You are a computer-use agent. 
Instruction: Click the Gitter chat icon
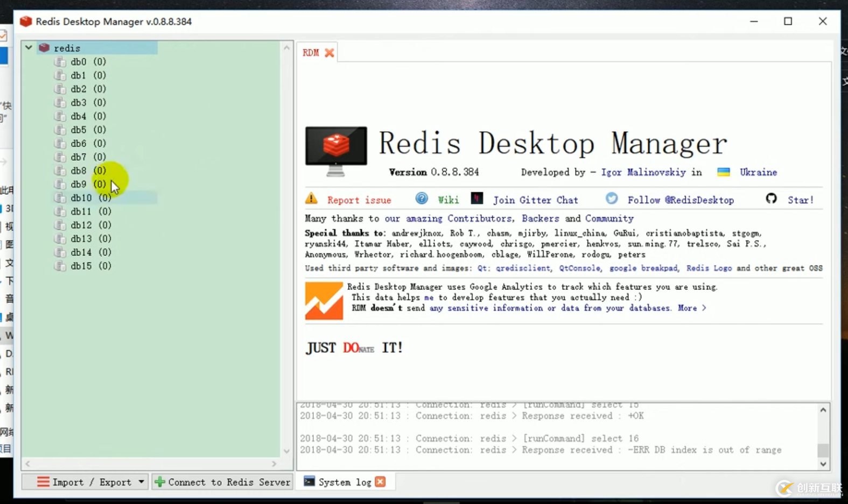pyautogui.click(x=477, y=198)
